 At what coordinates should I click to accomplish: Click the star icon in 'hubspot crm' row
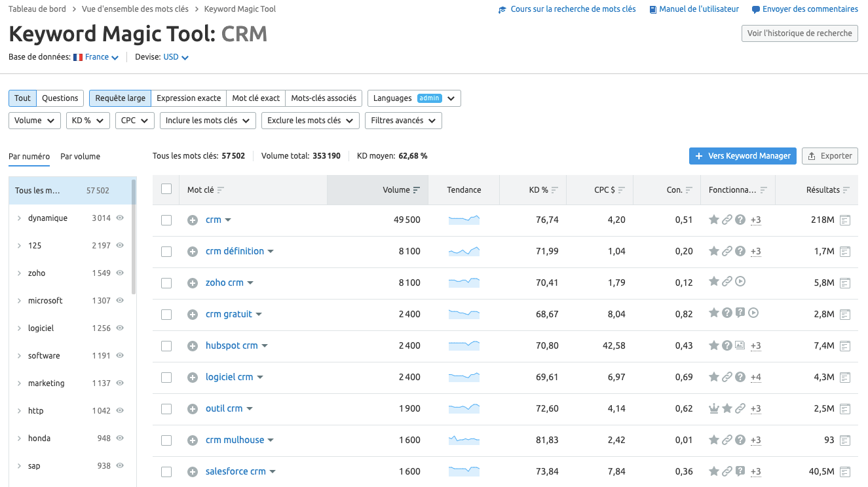click(714, 345)
